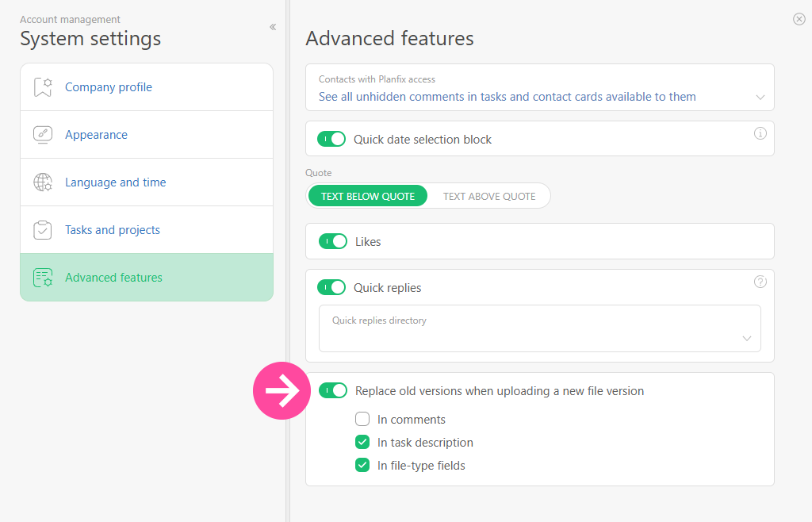Select TEXT BELOW QUOTE option
This screenshot has height=522, width=812.
coord(368,196)
